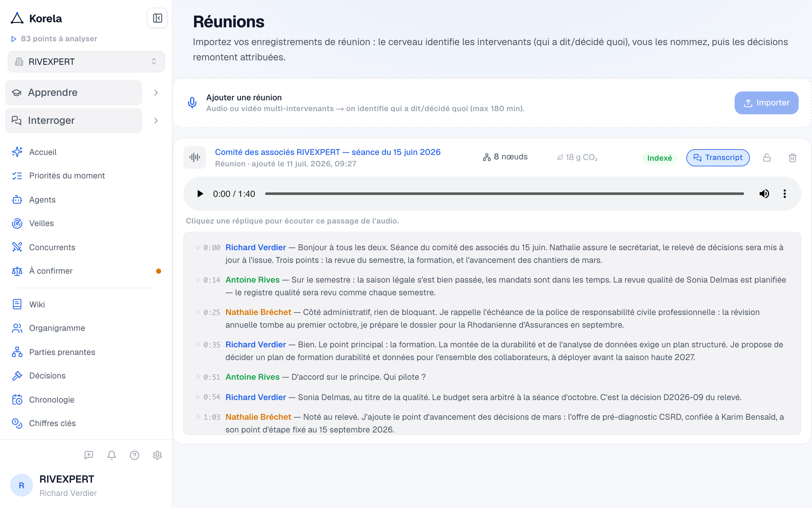The width and height of the screenshot is (812, 508).
Task: Open the Apprendre section
Action: coord(74,92)
